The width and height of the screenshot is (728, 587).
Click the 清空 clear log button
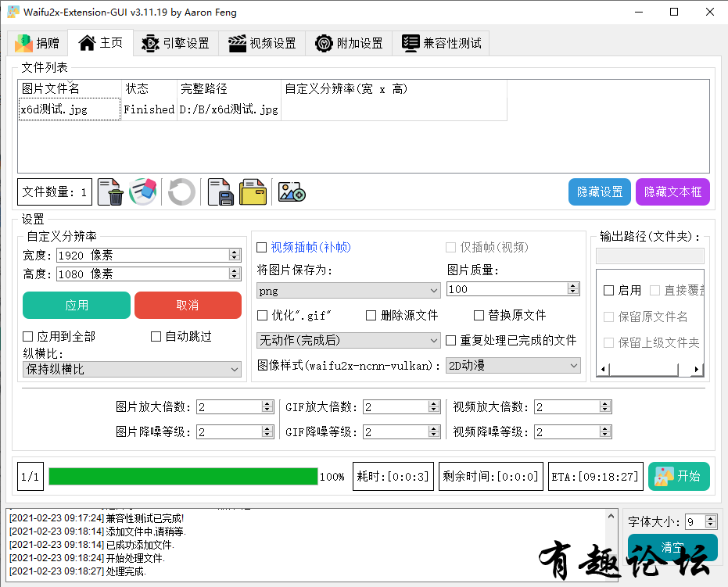point(672,547)
